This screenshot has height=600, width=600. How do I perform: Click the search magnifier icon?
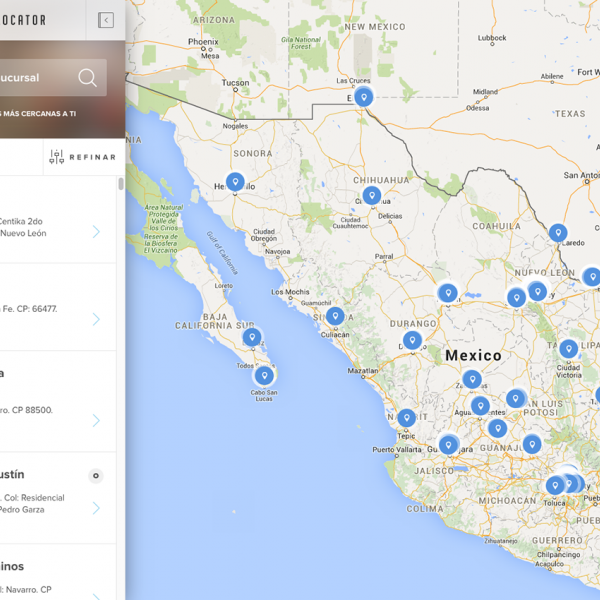click(x=88, y=78)
